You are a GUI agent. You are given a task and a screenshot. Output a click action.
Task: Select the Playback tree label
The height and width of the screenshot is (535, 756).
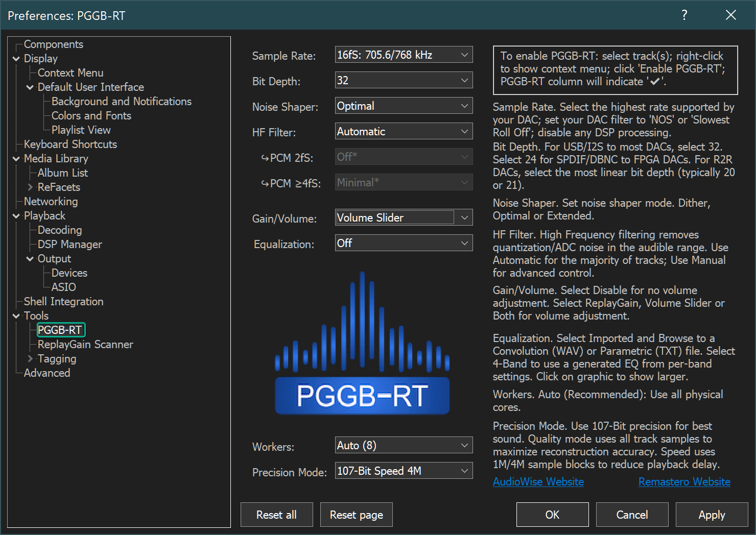(x=45, y=216)
